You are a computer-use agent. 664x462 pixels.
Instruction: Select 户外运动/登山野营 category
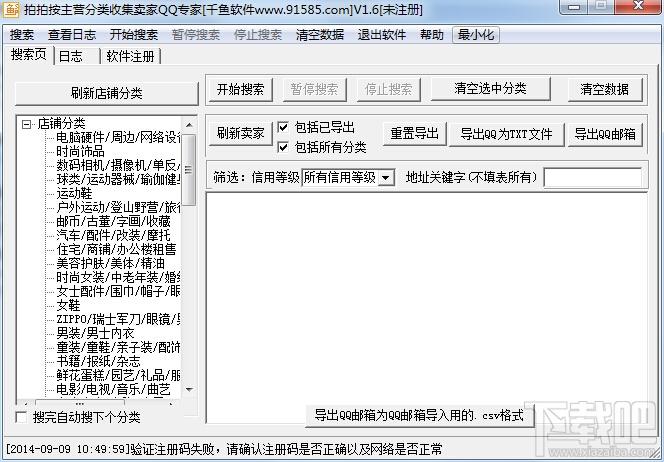tap(118, 207)
